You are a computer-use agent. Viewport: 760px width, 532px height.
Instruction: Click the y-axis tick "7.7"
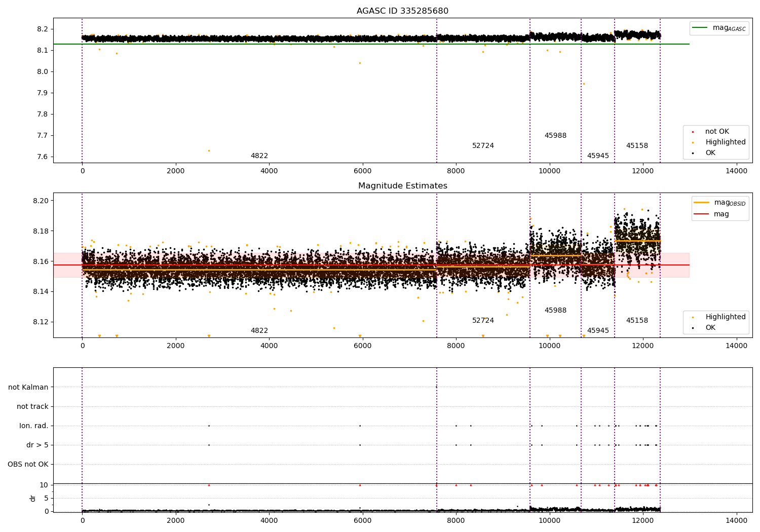tap(43, 136)
